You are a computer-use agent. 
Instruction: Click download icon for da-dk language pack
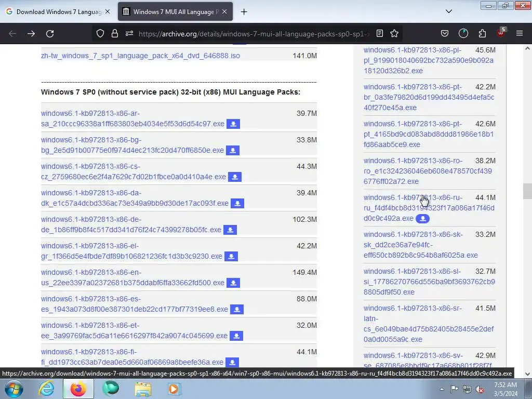pos(237,203)
